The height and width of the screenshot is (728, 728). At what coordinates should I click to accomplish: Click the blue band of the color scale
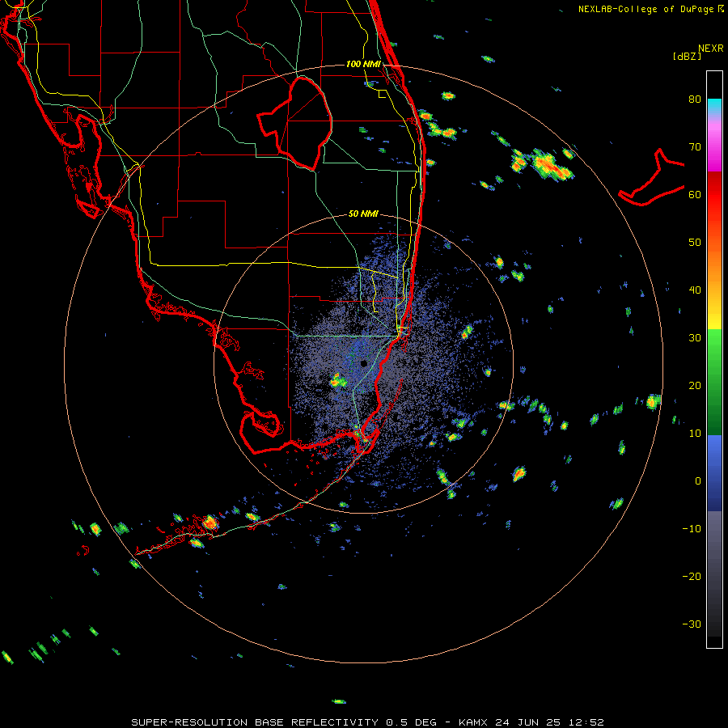pyautogui.click(x=714, y=473)
